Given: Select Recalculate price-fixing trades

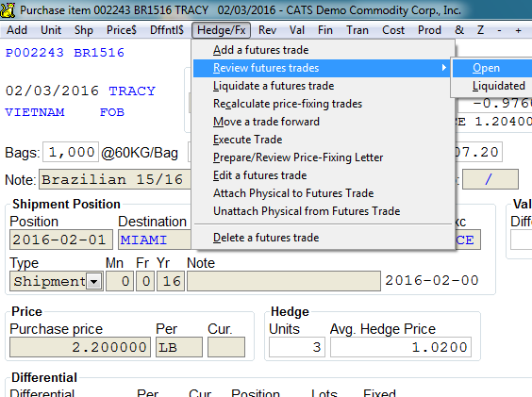Looking at the screenshot, I should pyautogui.click(x=322, y=104).
